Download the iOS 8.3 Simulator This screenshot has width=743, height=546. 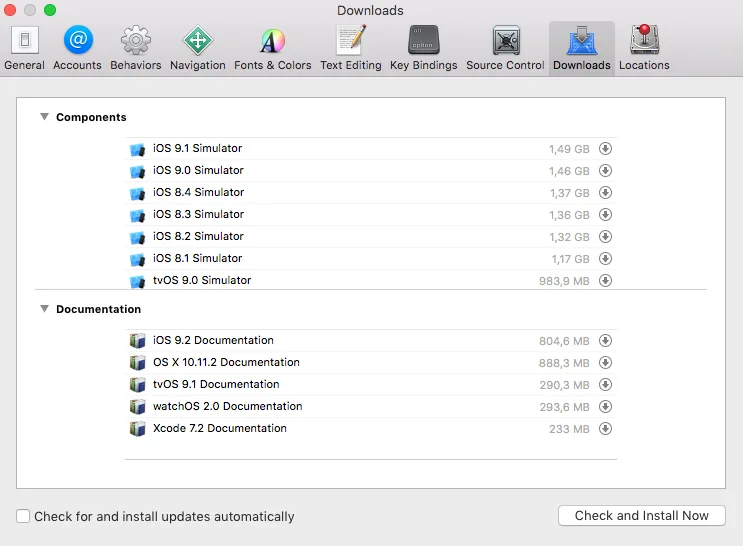click(605, 215)
